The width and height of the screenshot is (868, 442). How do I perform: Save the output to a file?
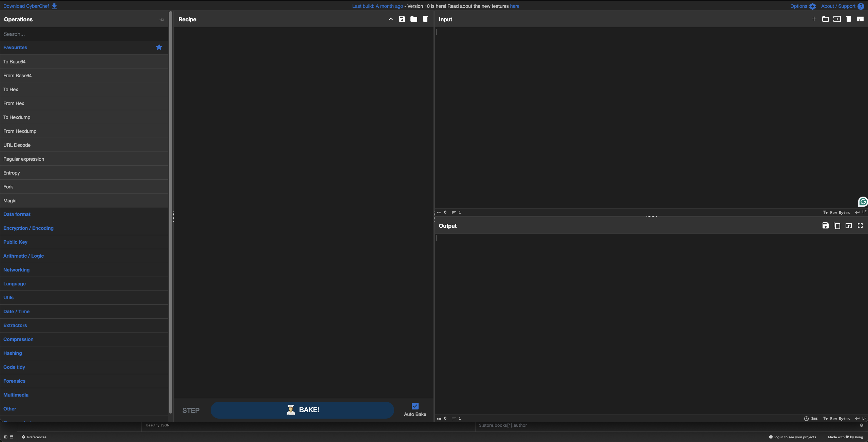click(826, 225)
